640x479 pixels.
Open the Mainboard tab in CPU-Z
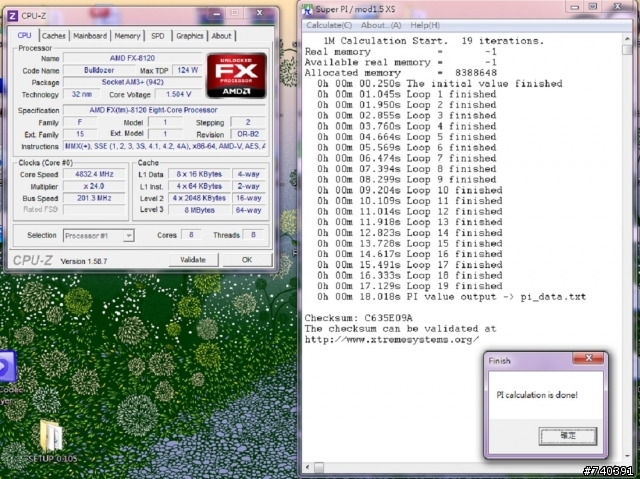pos(90,36)
